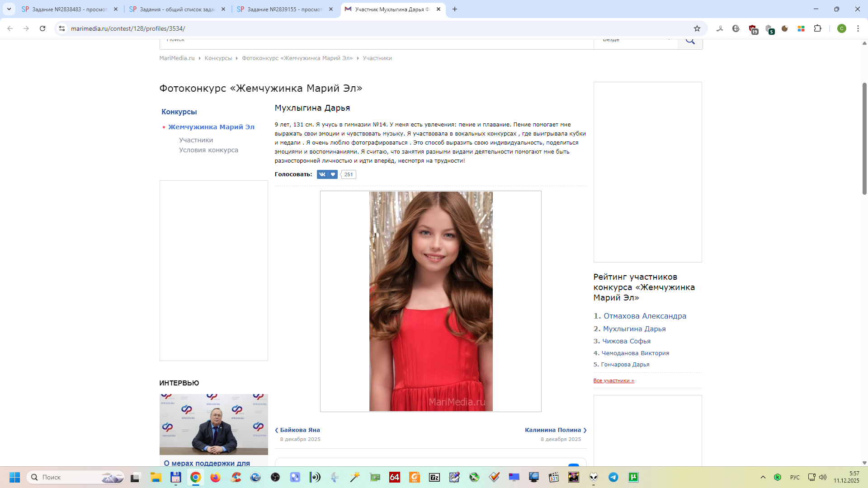Bookmark this page with star icon
868x488 pixels.
click(x=697, y=28)
